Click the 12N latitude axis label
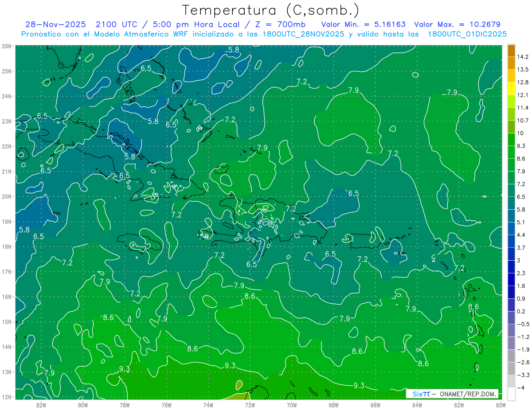The height and width of the screenshot is (411, 532). pos(6,397)
